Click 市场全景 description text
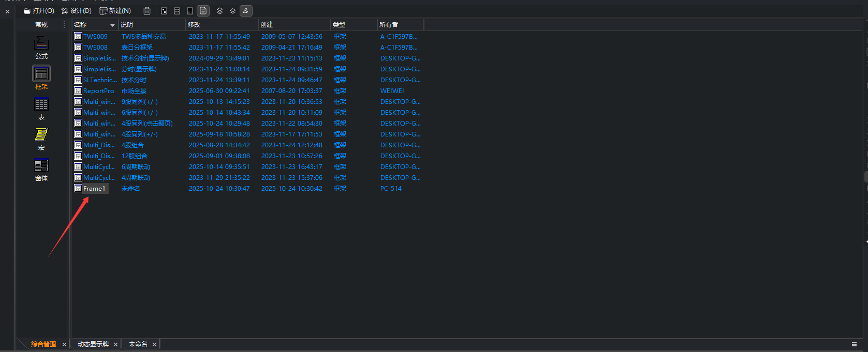The height and width of the screenshot is (352, 868). coord(134,91)
